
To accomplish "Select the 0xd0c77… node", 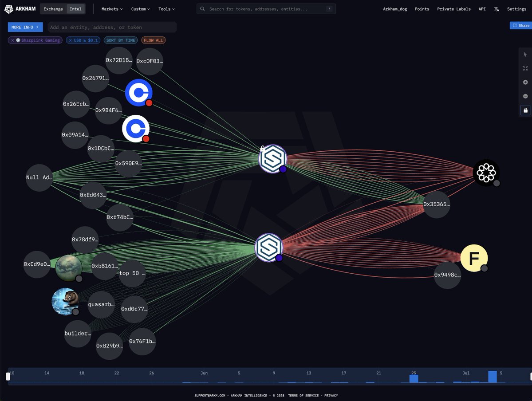I will pos(134,309).
